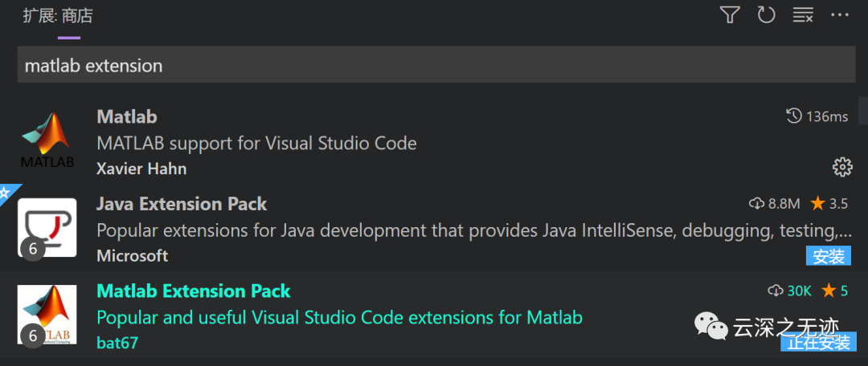Open the Java Extension Pack title

[182, 204]
